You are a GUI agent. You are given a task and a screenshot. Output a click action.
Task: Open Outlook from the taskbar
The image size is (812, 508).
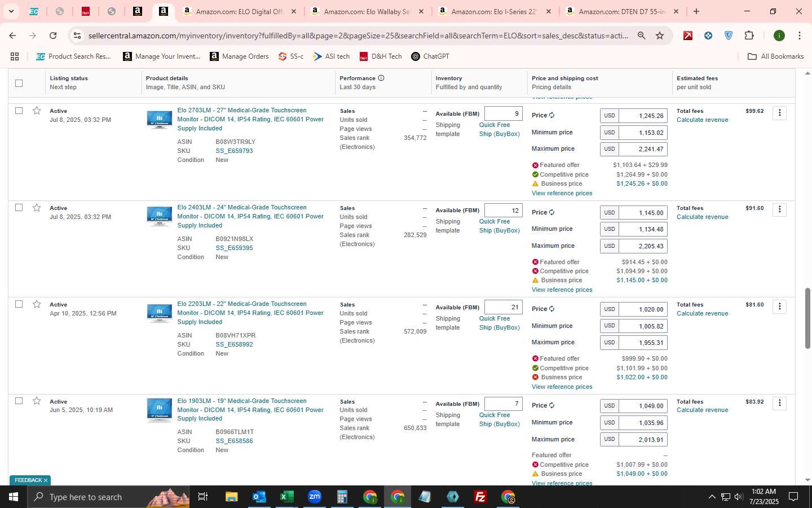point(259,497)
